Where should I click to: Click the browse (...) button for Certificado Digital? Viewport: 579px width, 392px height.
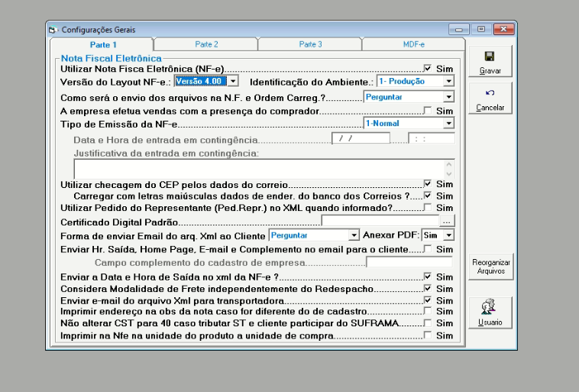pos(447,221)
